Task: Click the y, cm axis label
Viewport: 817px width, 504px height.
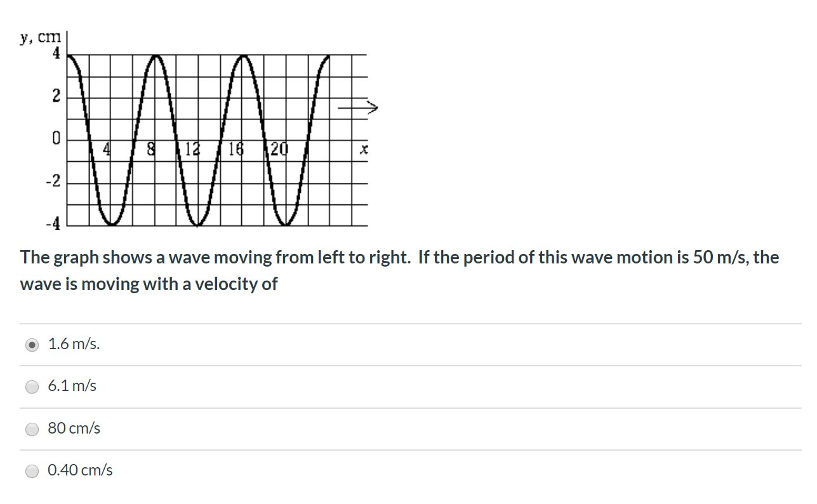Action: pos(39,37)
